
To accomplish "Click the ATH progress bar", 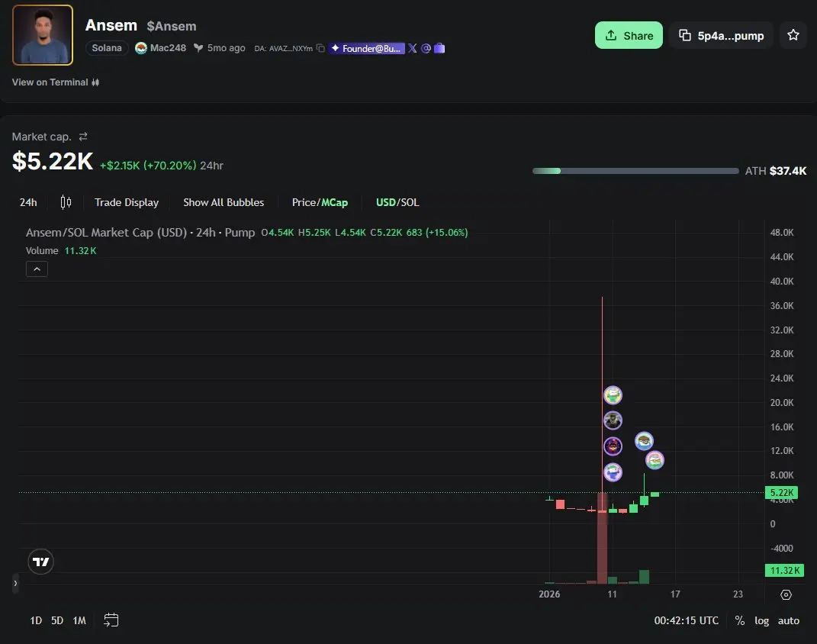I will tap(635, 171).
